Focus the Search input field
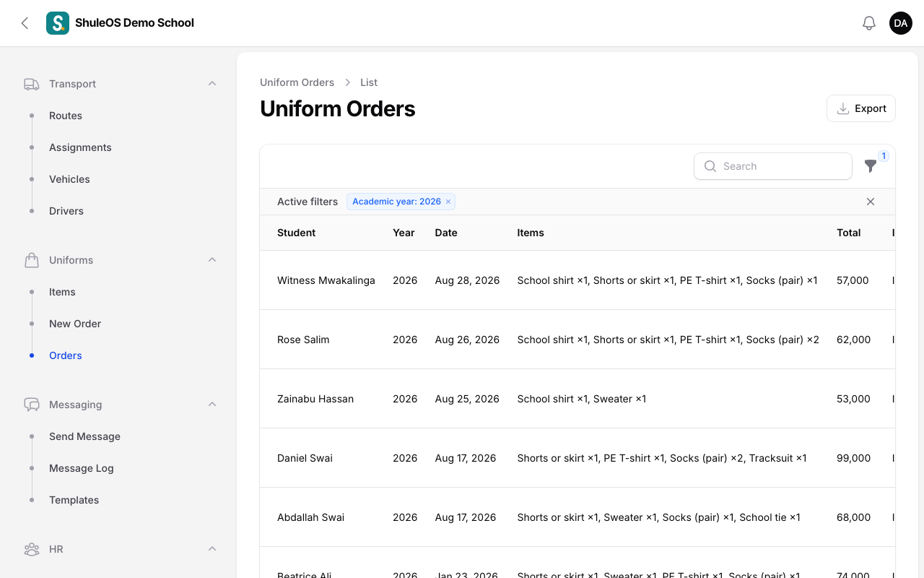 [x=773, y=166]
